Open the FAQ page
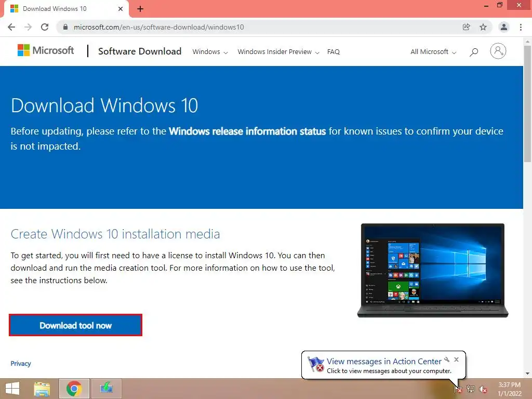Viewport: 532px width, 399px height. tap(333, 52)
